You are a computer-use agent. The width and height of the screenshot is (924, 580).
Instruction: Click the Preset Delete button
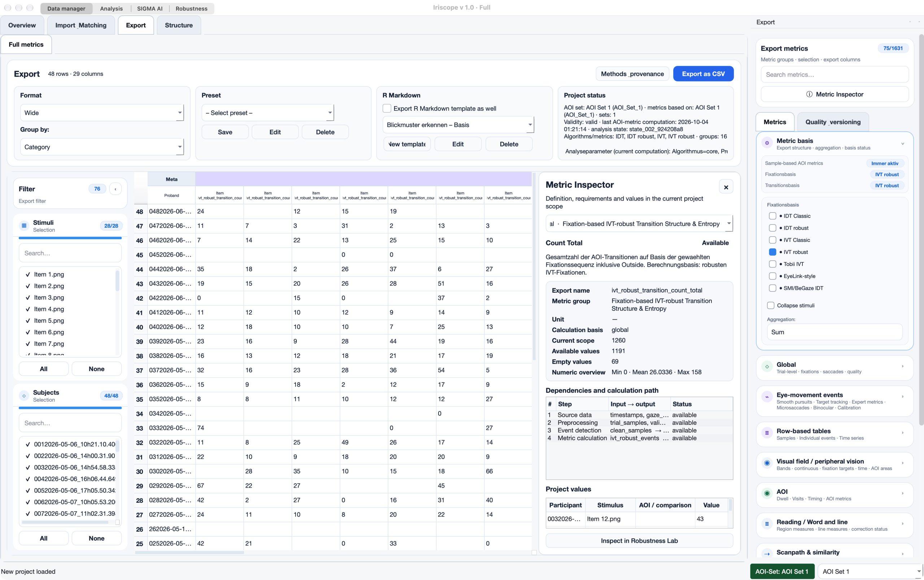(325, 132)
